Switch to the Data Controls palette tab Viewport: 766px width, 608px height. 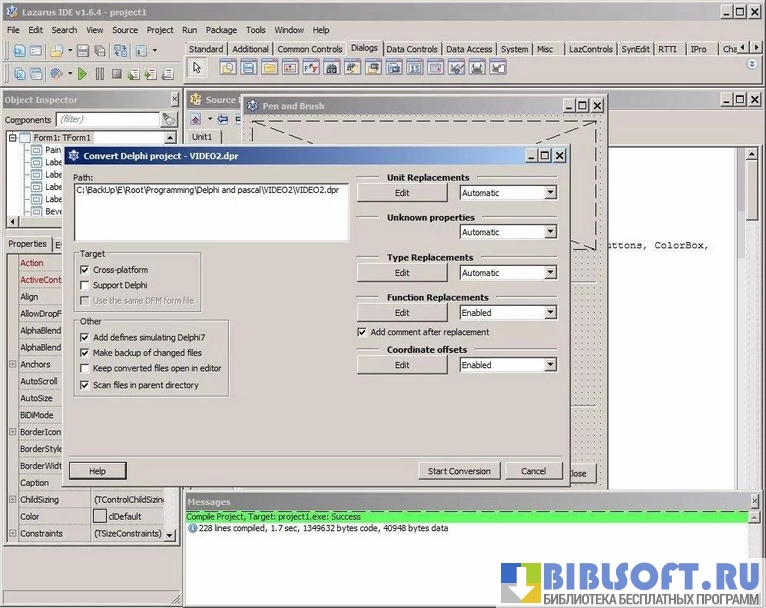tap(412, 49)
